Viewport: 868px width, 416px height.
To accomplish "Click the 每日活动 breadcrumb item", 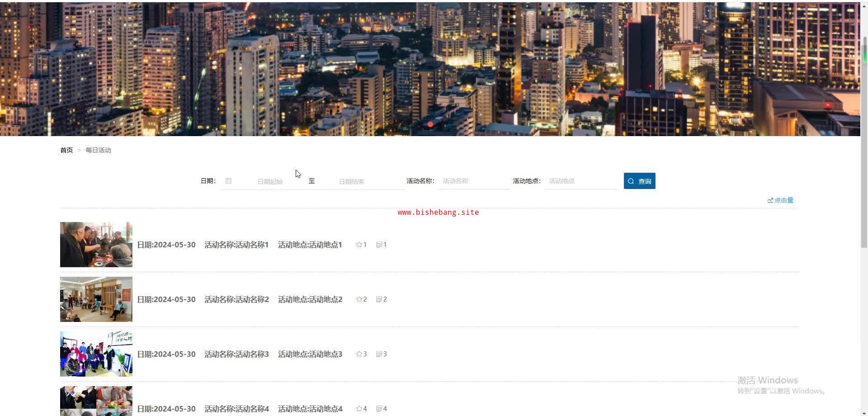I will point(98,150).
